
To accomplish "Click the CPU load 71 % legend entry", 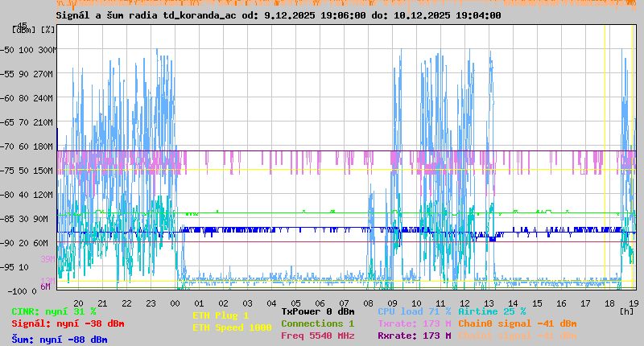I will [414, 311].
